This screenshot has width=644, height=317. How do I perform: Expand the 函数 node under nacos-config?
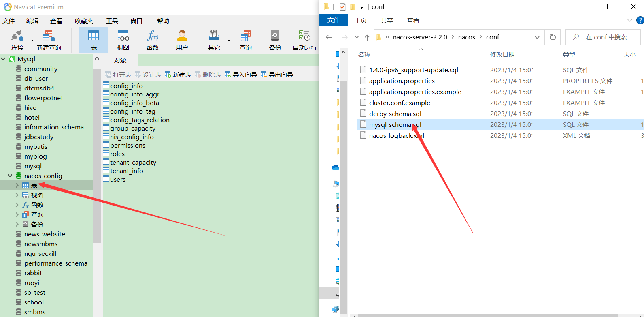17,205
